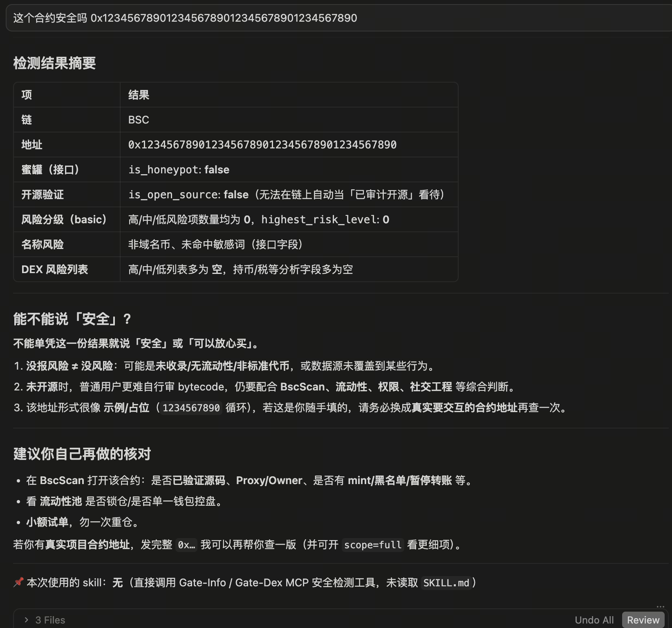Screen dimensions: 672x628
Task: Click the SKILL.md code snippet
Action: [446, 583]
